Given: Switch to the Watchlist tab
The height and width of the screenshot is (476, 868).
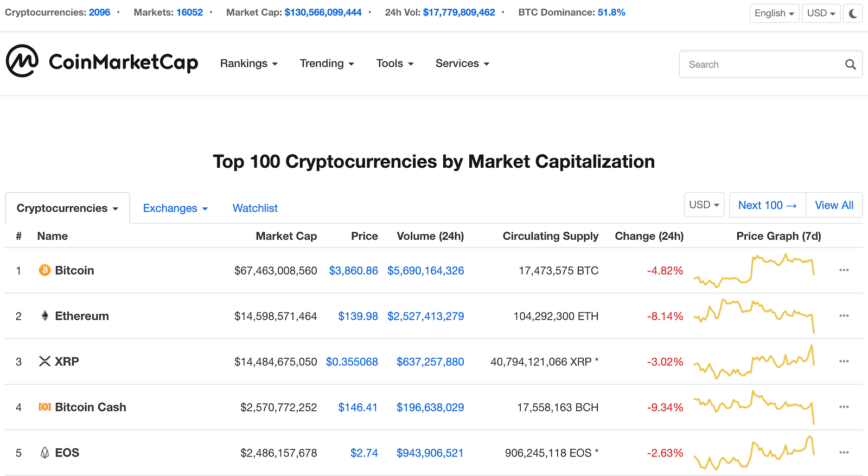Looking at the screenshot, I should pos(255,208).
